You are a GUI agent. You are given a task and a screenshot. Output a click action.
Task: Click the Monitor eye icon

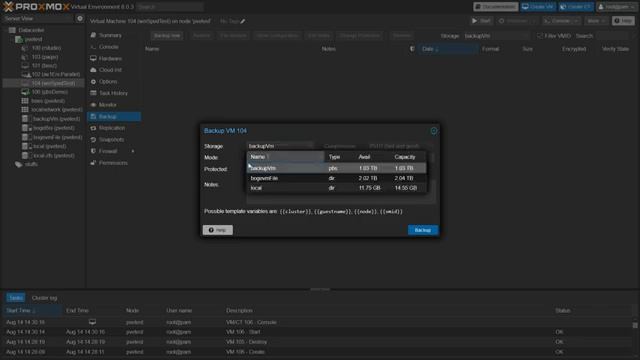[x=93, y=105]
